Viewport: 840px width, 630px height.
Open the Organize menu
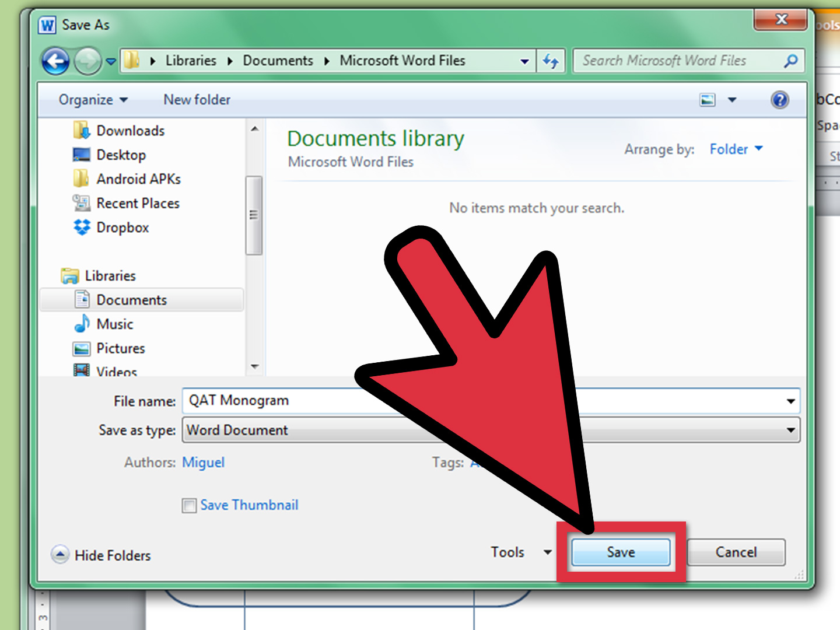coord(93,100)
